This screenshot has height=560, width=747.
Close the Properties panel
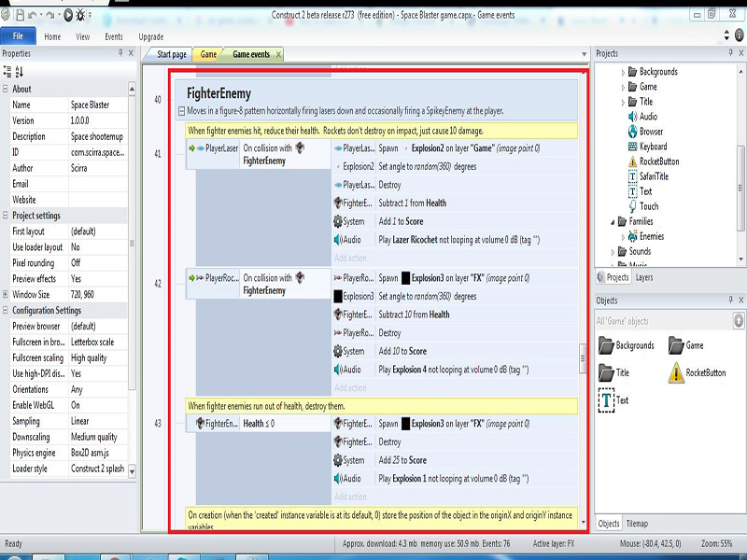tap(131, 53)
